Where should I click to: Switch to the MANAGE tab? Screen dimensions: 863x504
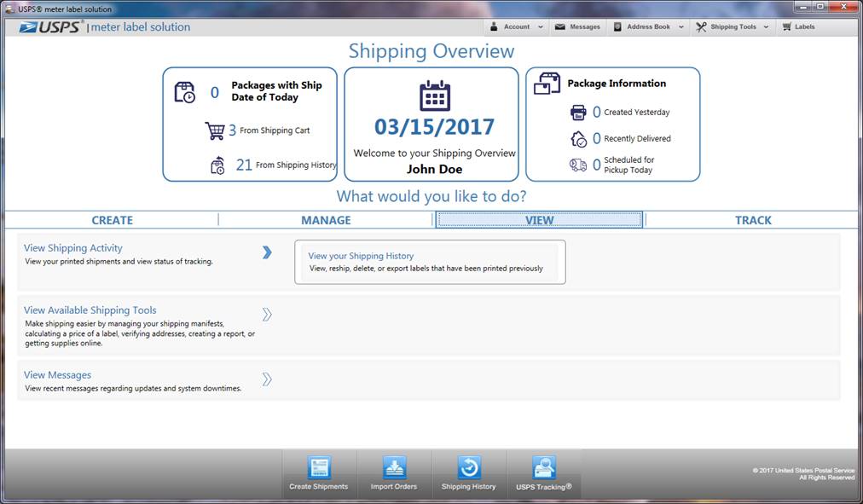(326, 220)
